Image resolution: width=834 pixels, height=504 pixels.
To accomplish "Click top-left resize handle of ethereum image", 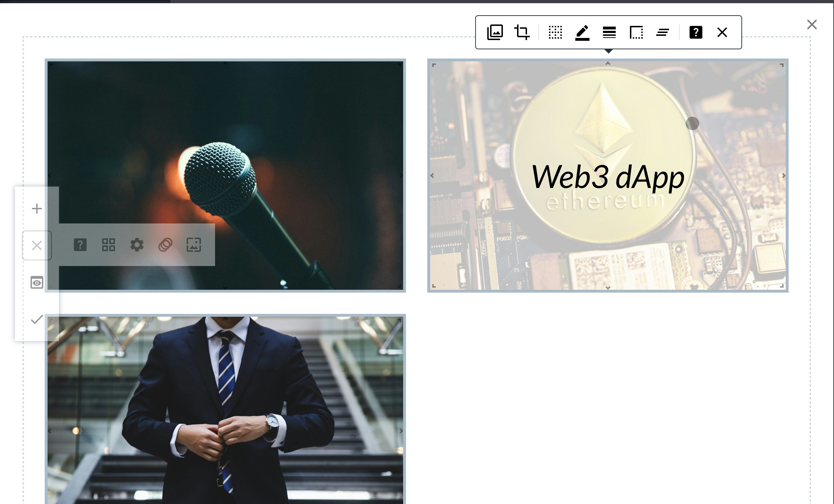I will pyautogui.click(x=434, y=65).
